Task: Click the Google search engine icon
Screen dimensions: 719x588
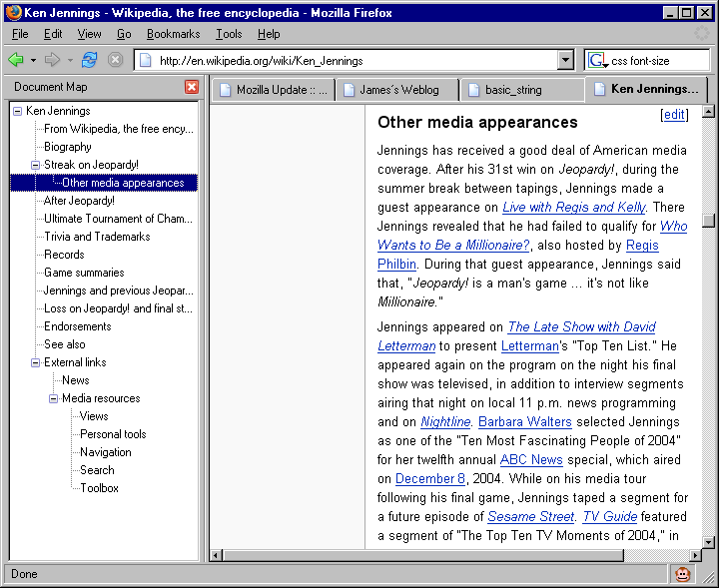Action: (x=597, y=60)
